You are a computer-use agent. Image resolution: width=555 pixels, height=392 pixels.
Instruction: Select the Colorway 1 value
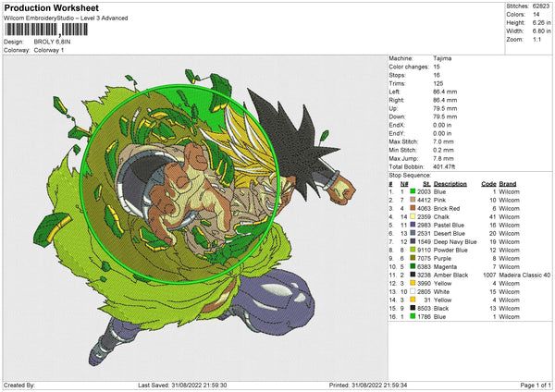(x=49, y=50)
